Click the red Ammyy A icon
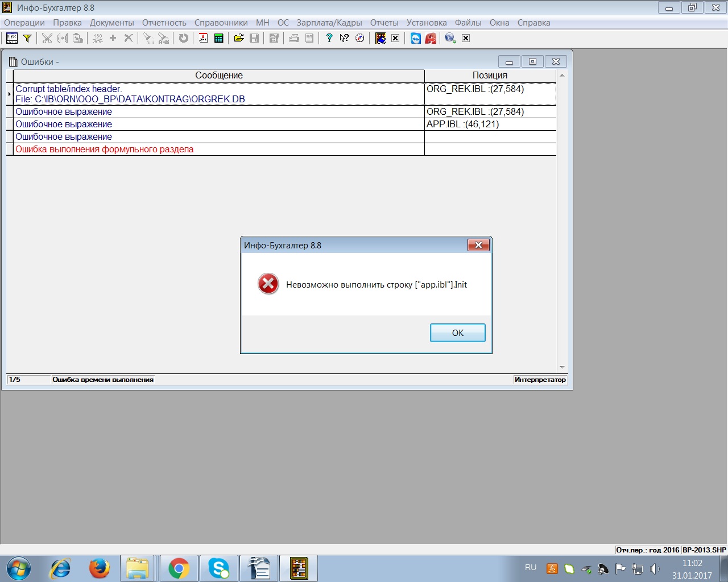Viewport: 728px width, 582px height. (431, 38)
